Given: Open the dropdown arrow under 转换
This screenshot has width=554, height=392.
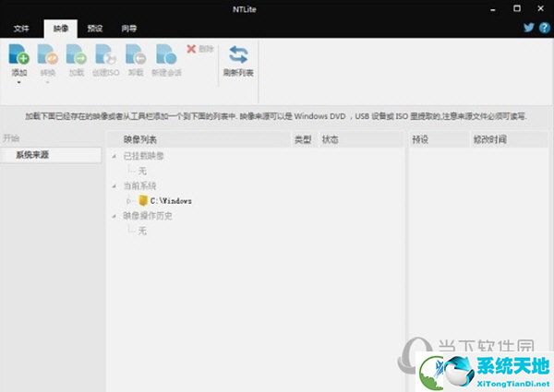Looking at the screenshot, I should point(48,83).
